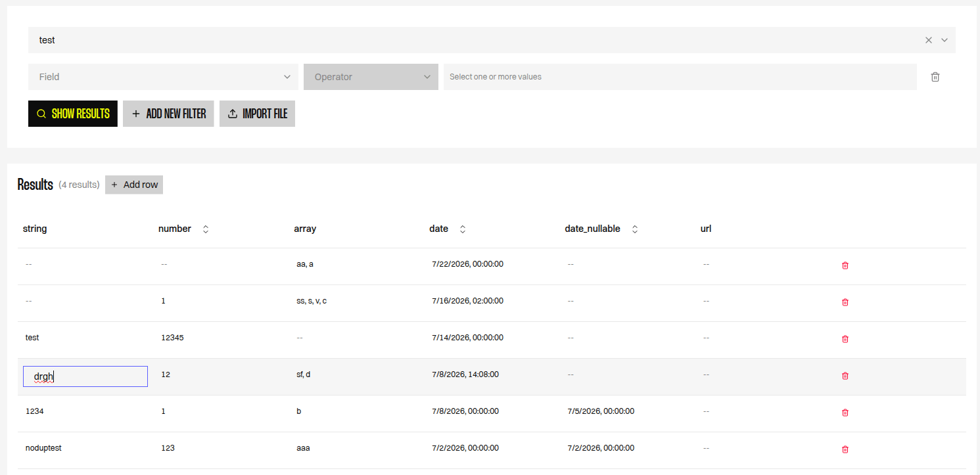980x475 pixels.
Task: Click the '123' number cell
Action: 168,448
